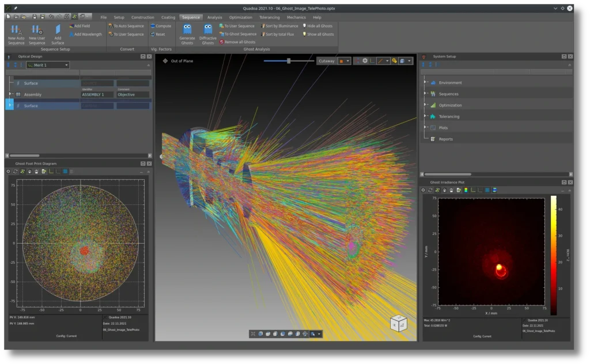The width and height of the screenshot is (590, 364).
Task: Click the Diffractive Ghosts icon
Action: tap(208, 29)
